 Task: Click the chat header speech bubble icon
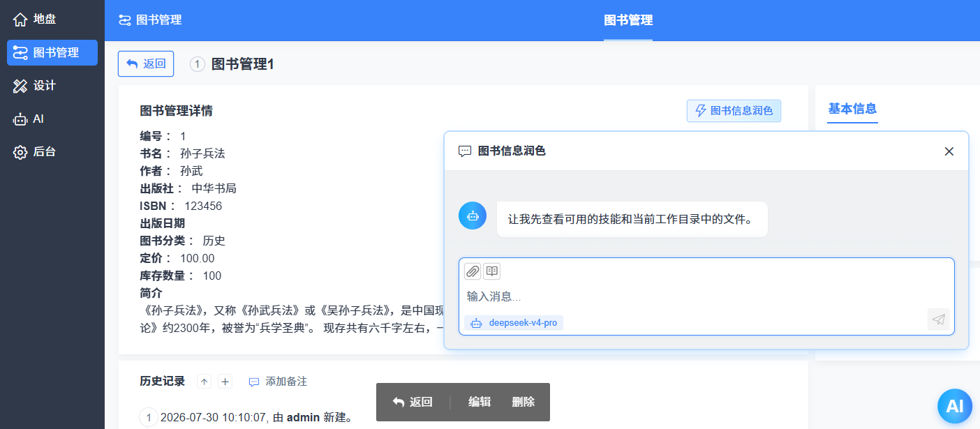465,151
